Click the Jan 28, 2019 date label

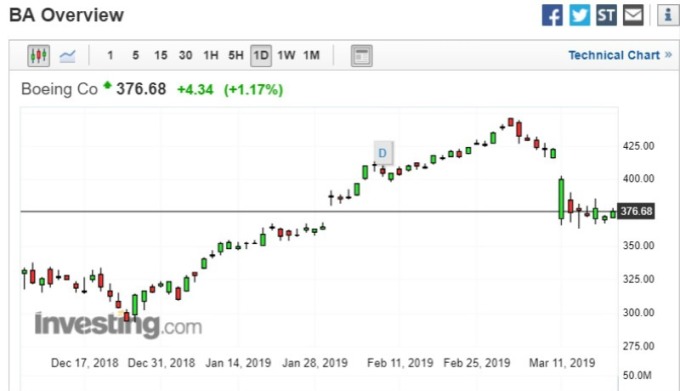[x=315, y=363]
